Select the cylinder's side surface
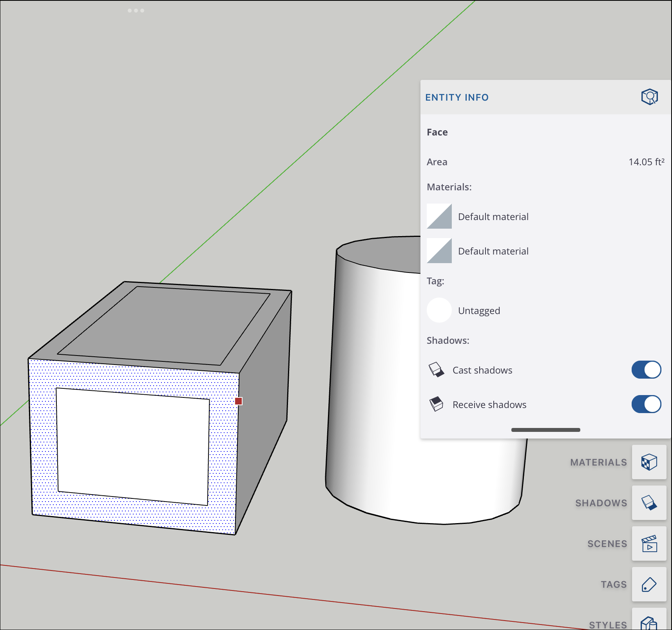672x630 pixels. point(376,392)
